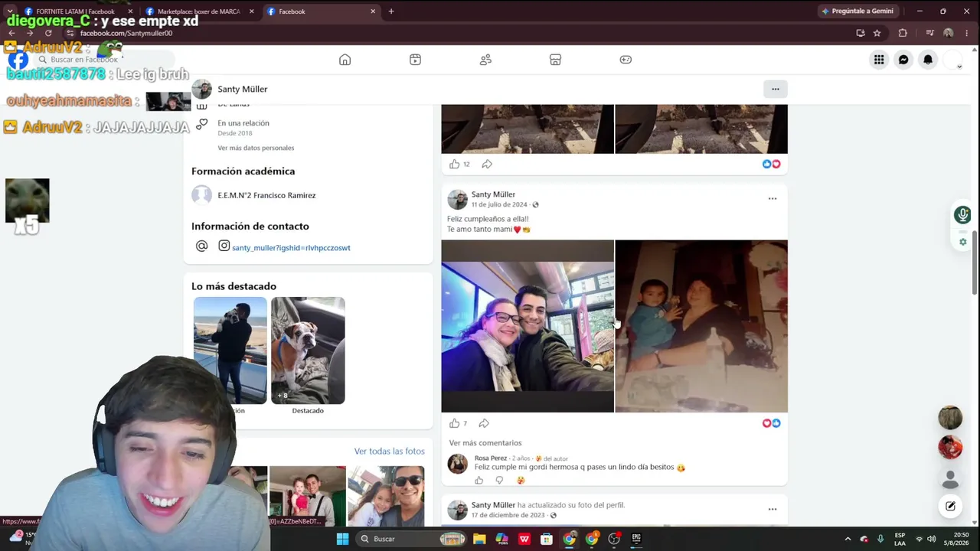Switch to the FORTNITE LATAM Facebook tab
Viewport: 980px width, 551px height.
tap(75, 11)
